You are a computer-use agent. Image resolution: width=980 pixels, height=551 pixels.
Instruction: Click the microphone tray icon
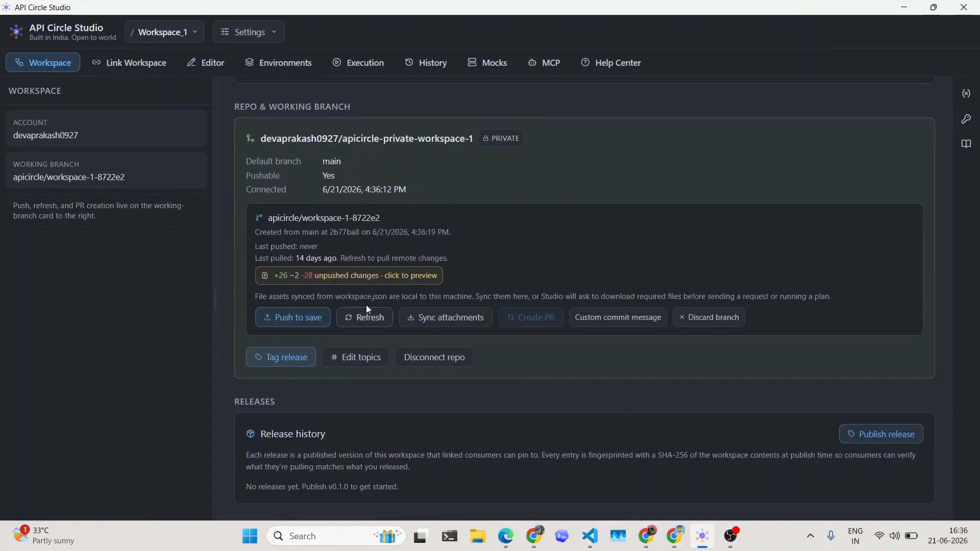point(831,536)
